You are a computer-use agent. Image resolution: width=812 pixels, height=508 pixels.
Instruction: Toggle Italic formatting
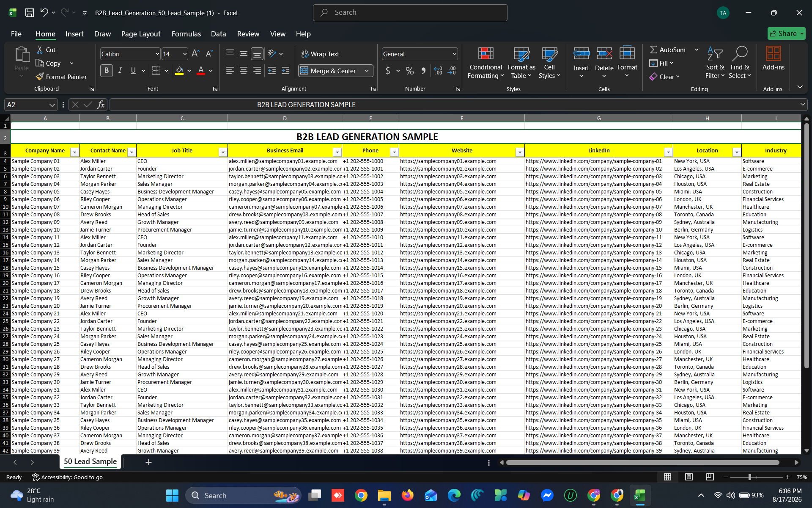(x=120, y=71)
